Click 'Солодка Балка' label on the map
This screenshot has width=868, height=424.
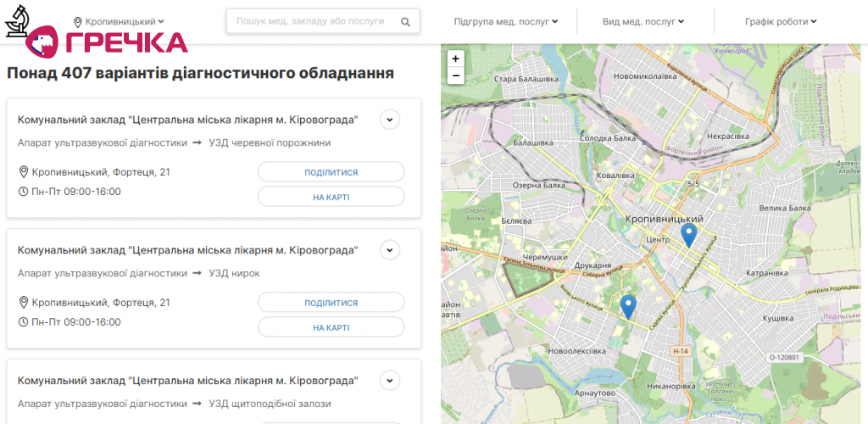606,138
